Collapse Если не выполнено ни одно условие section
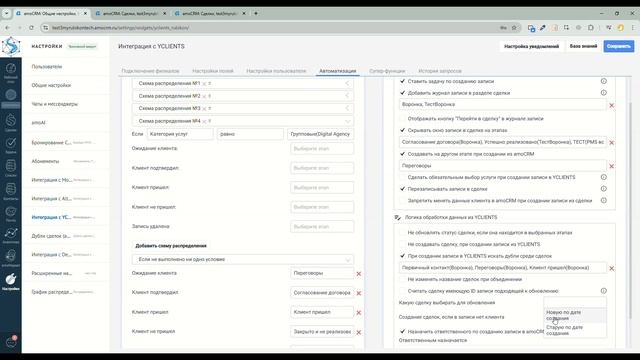Screen dimensions: 640x360 point(347,260)
